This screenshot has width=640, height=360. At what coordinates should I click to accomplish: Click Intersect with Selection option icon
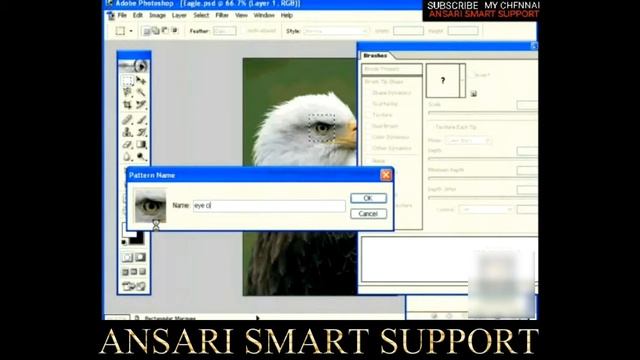coord(174,31)
